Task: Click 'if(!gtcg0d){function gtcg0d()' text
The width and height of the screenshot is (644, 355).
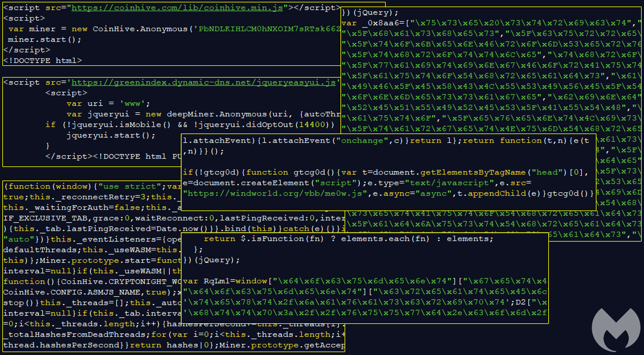Action: pyautogui.click(x=260, y=172)
